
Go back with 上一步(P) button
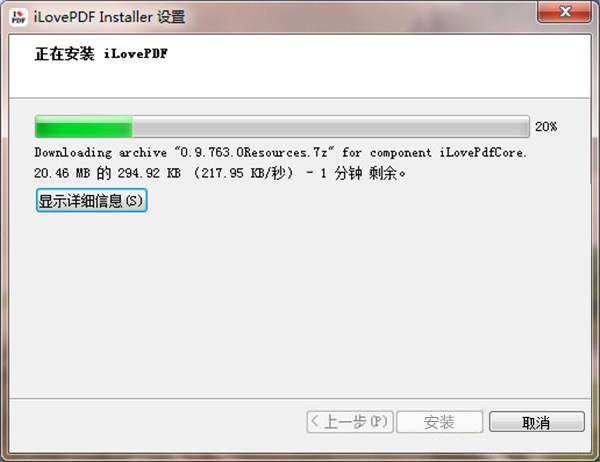click(350, 422)
